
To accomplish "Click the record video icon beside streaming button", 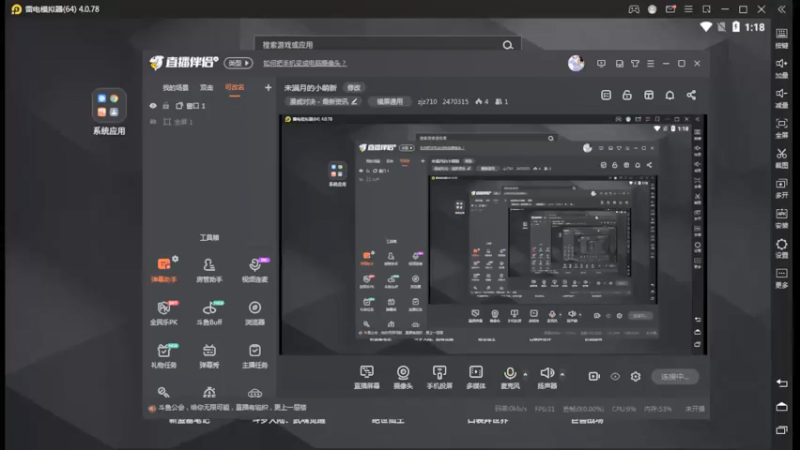I will point(594,377).
